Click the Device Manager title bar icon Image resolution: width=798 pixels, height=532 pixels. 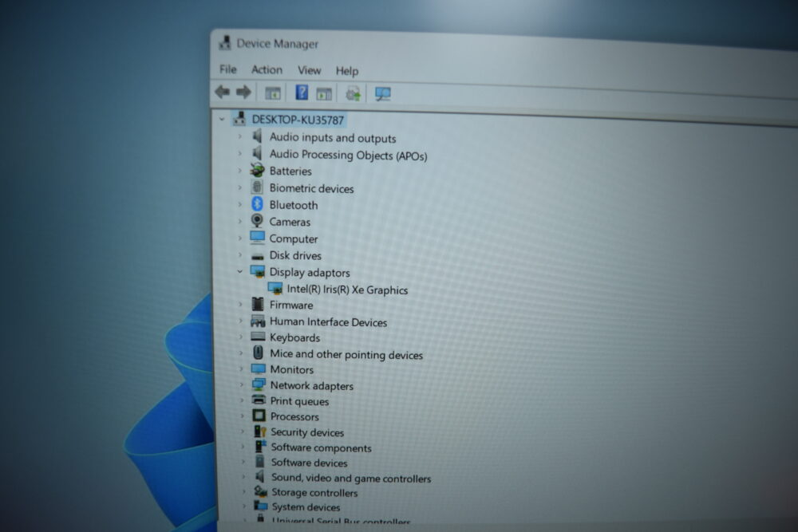pos(224,43)
